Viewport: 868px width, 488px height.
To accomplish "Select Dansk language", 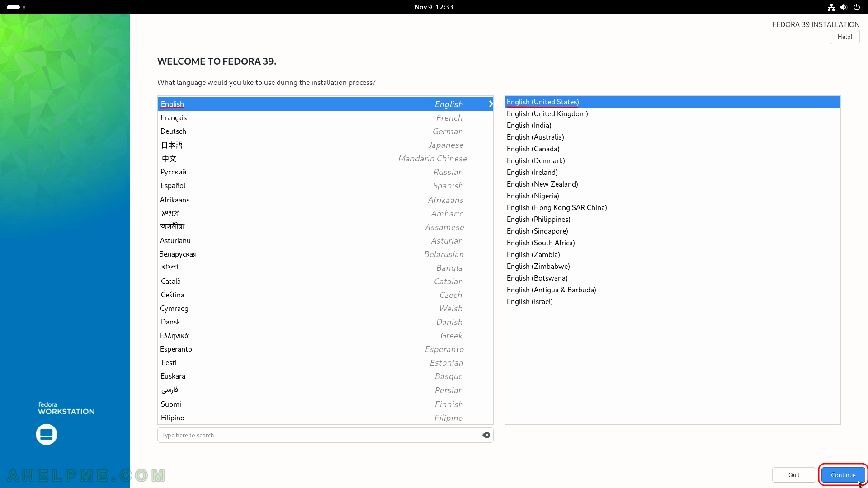I will click(325, 322).
